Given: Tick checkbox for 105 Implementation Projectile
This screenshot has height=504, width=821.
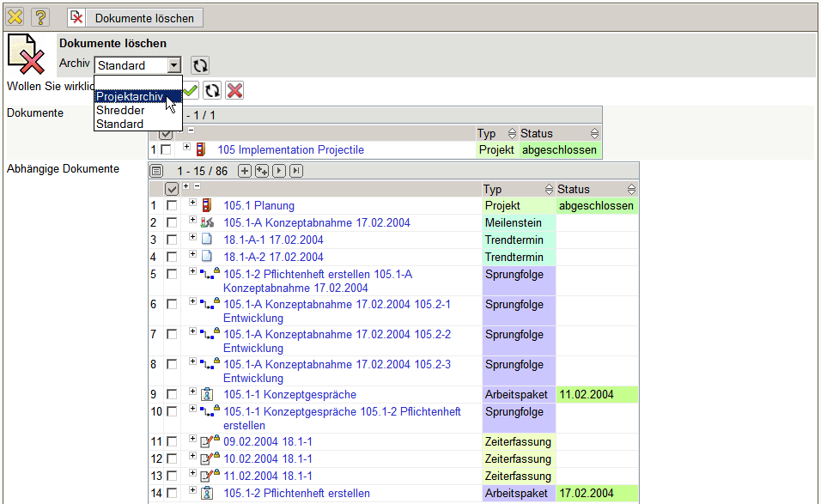Looking at the screenshot, I should pyautogui.click(x=166, y=149).
